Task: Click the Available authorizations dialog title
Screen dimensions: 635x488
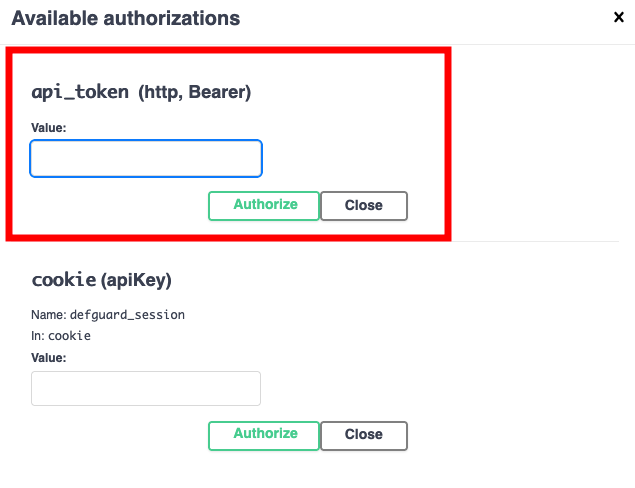Action: [126, 18]
